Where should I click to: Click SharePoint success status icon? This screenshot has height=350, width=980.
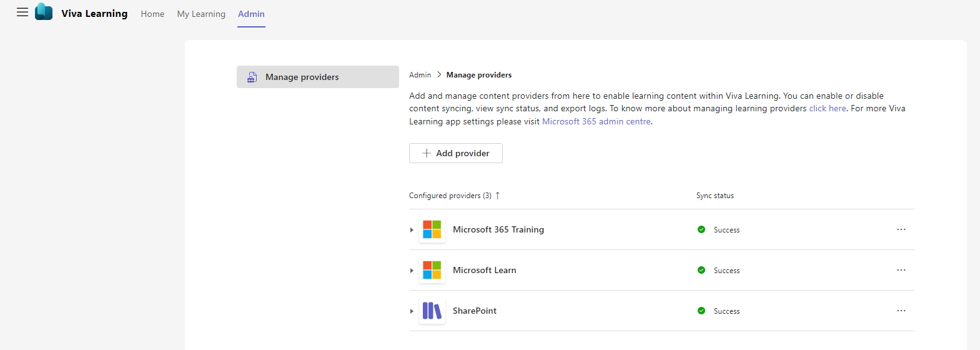pos(701,311)
